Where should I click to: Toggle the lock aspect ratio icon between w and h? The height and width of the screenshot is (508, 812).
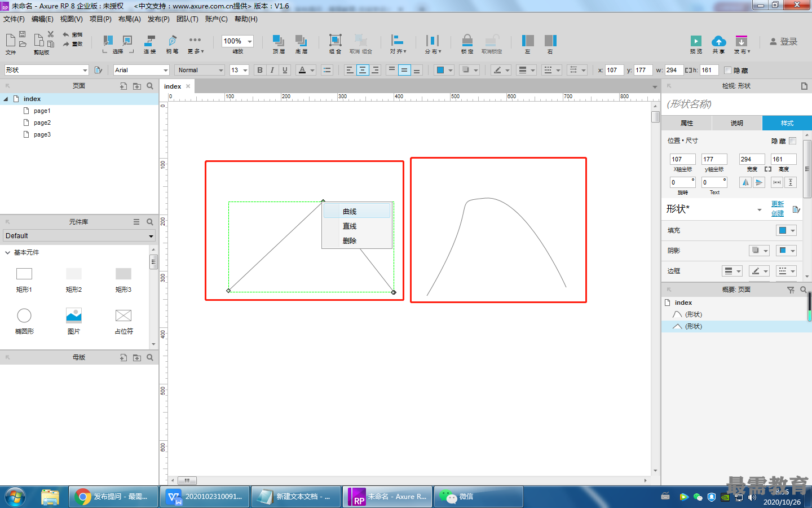688,70
